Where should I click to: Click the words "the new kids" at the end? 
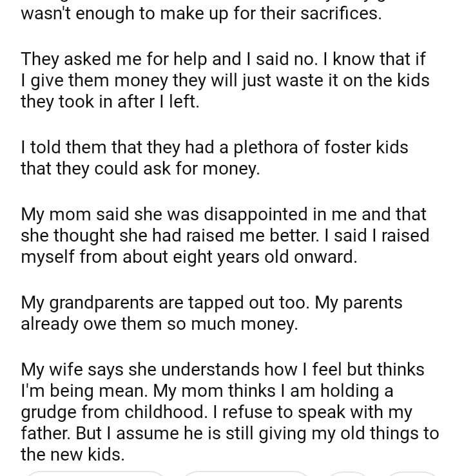(x=72, y=454)
